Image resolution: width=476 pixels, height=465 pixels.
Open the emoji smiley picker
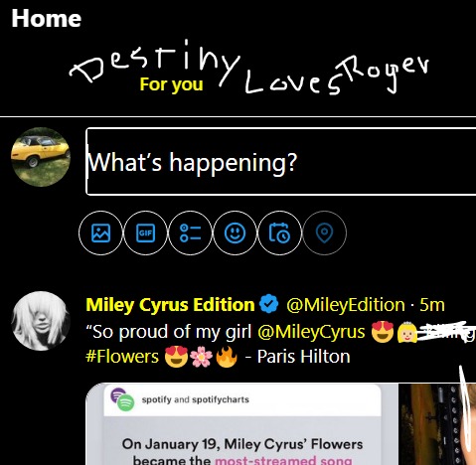point(236,232)
